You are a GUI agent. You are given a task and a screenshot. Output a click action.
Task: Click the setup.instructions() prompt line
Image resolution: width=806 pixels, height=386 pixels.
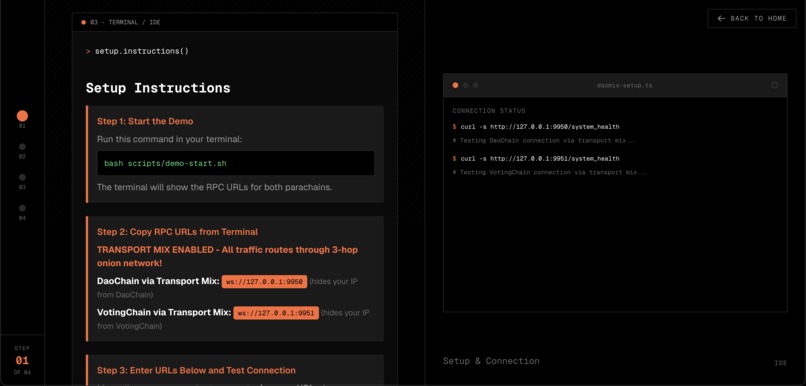coord(137,51)
